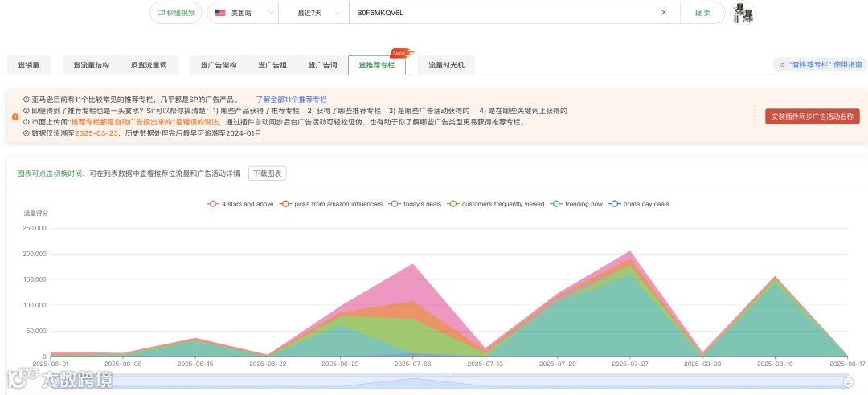
Task: Switch to the 查流量结构 tab
Action: pos(92,65)
